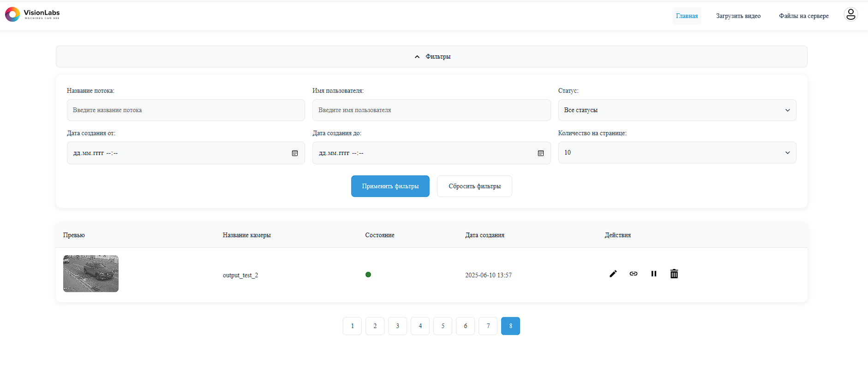This screenshot has height=371, width=868.
Task: Click the 'Дата создания от' date field
Action: coord(186,153)
